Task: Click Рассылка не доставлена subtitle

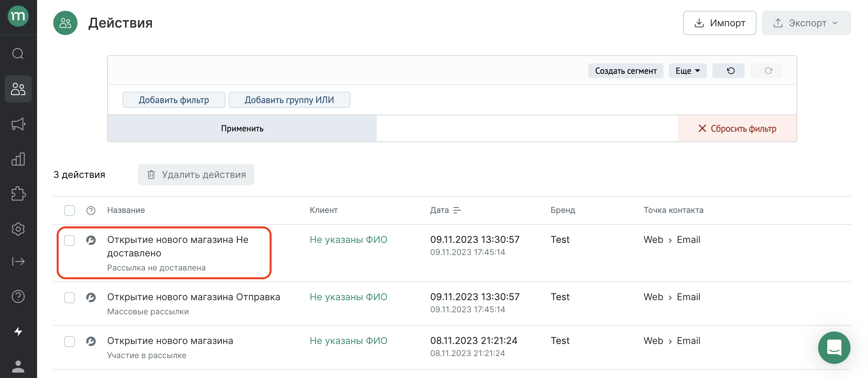Action: pyautogui.click(x=156, y=268)
